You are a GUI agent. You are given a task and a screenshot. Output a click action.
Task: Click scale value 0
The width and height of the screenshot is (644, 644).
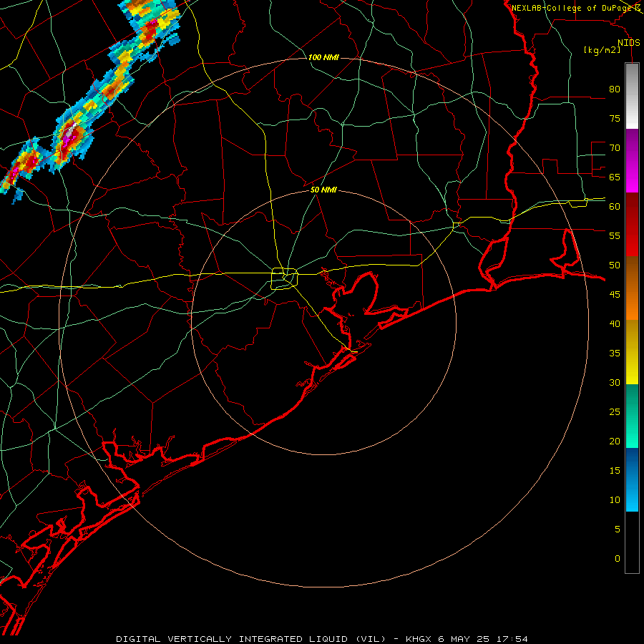[x=618, y=559]
